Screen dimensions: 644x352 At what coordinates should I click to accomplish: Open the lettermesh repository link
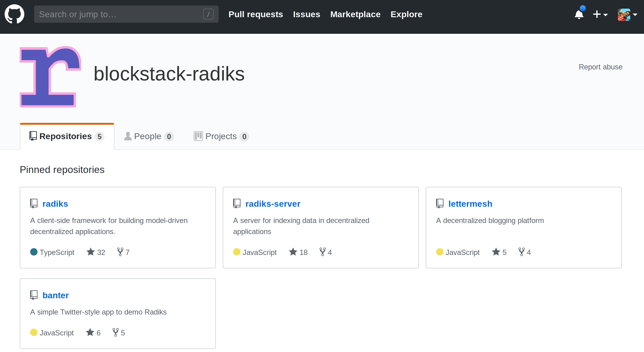click(x=470, y=204)
